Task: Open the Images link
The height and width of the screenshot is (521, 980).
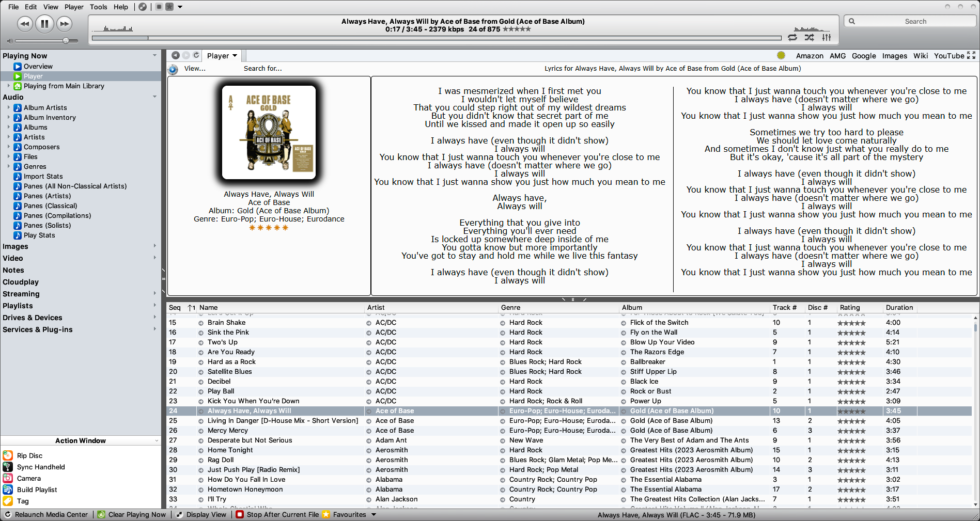Action: (894, 56)
